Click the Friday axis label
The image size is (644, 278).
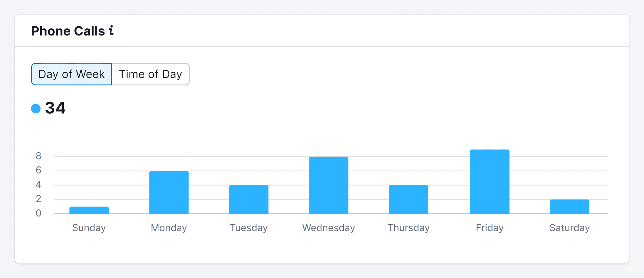click(489, 228)
